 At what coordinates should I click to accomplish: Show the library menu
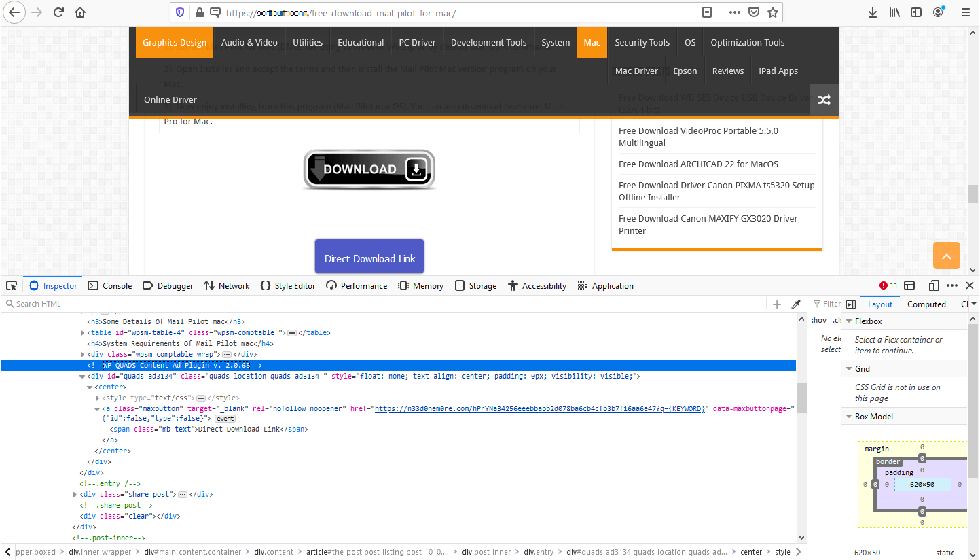[x=894, y=12]
